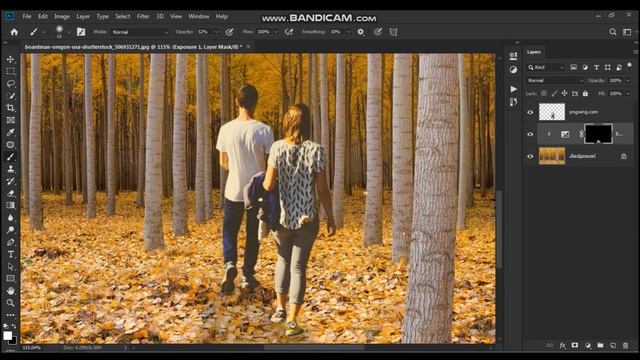Select the Dodge tool
This screenshot has width=640, height=360.
pyautogui.click(x=11, y=230)
